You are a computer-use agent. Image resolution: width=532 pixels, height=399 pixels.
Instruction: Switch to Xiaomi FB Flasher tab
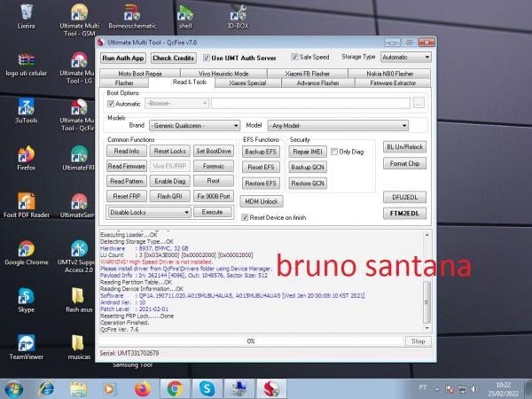[x=308, y=74]
